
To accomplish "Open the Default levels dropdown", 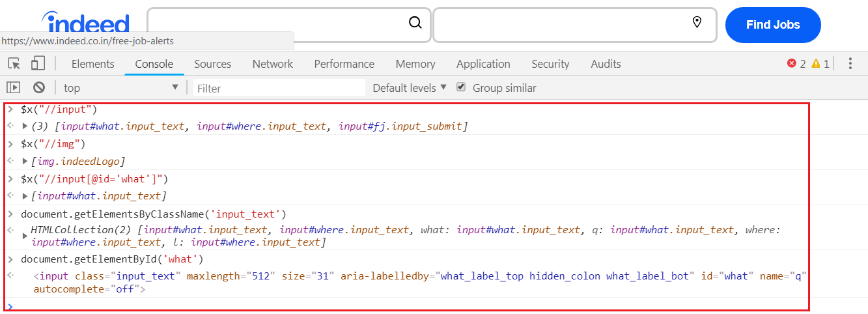I will coord(410,87).
